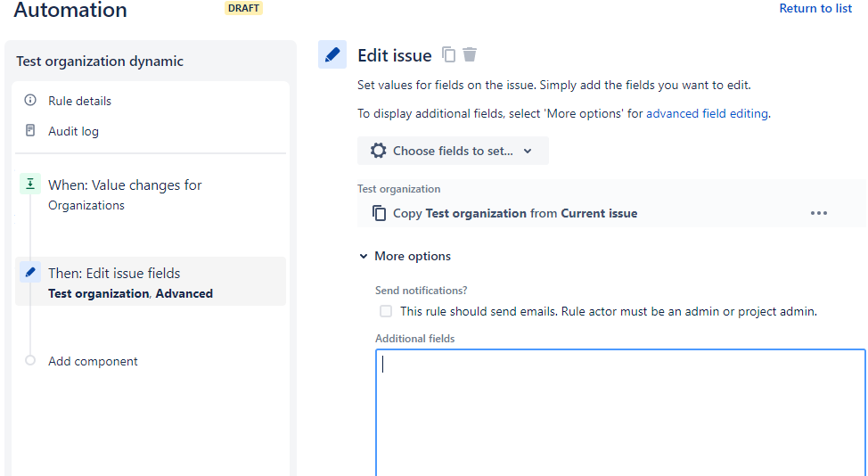Open the Choose fields to set dropdown
This screenshot has height=476, width=868.
[453, 151]
